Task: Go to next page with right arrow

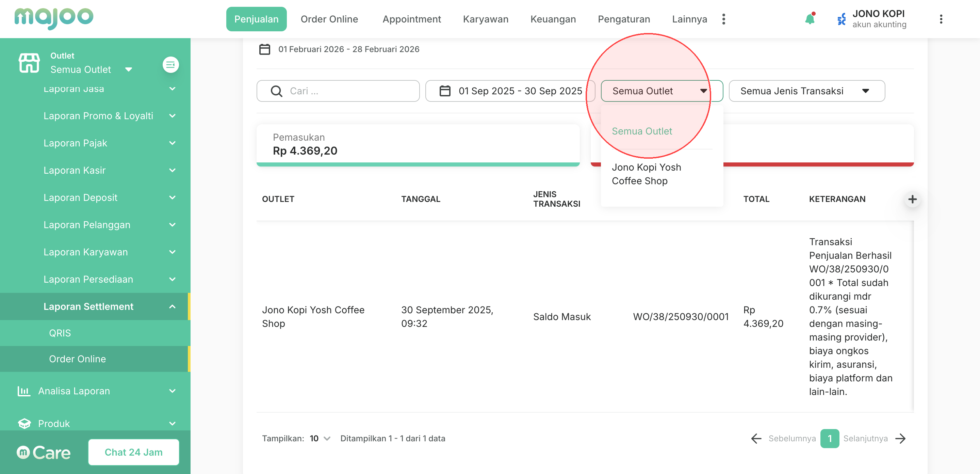Action: (900, 439)
